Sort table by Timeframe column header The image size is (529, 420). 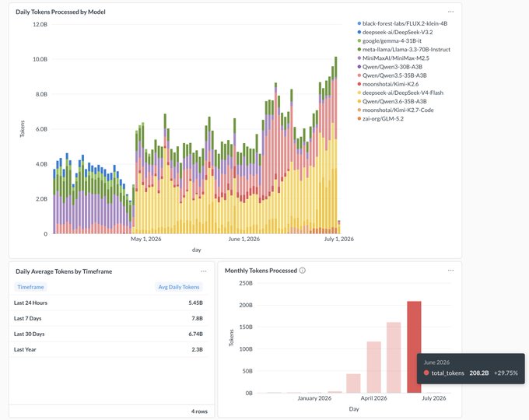coord(30,287)
